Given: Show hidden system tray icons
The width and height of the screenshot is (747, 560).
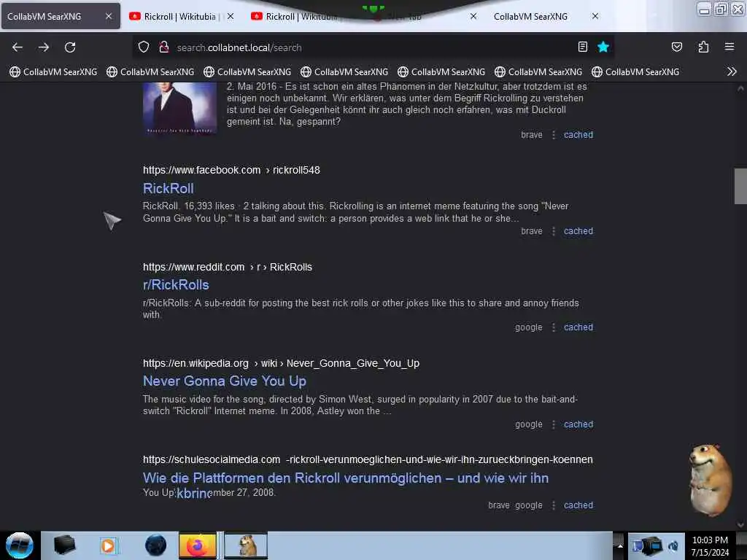Looking at the screenshot, I should [x=620, y=545].
